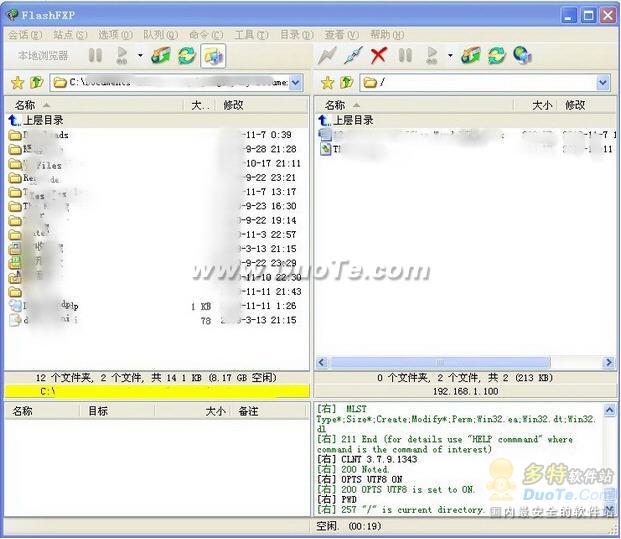Open the 选项 (Options) menu
This screenshot has width=621, height=539.
pos(115,35)
